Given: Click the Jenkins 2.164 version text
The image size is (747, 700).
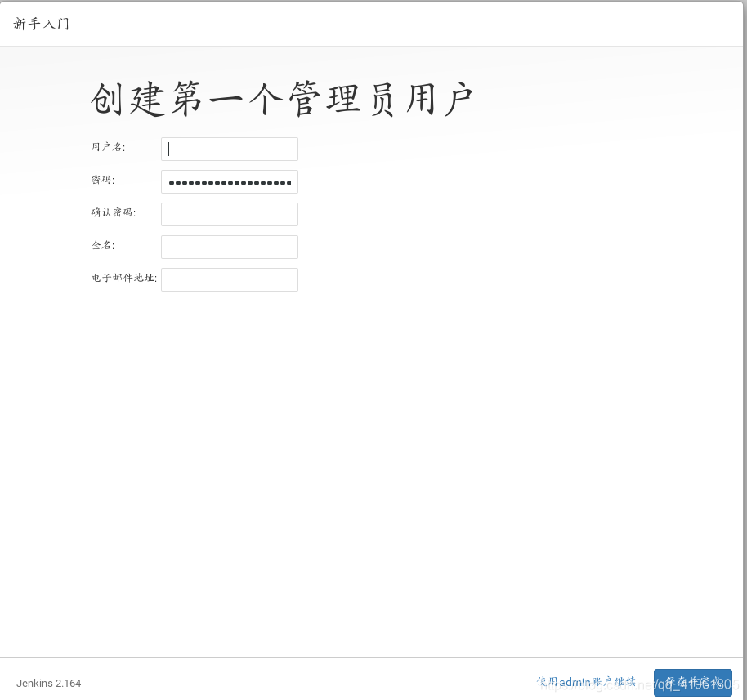Looking at the screenshot, I should click(x=48, y=684).
